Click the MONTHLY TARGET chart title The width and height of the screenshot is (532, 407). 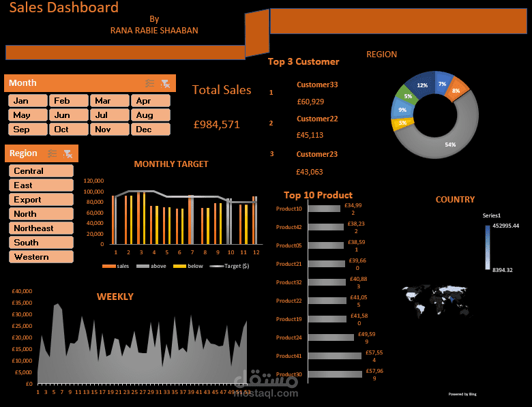pyautogui.click(x=171, y=164)
